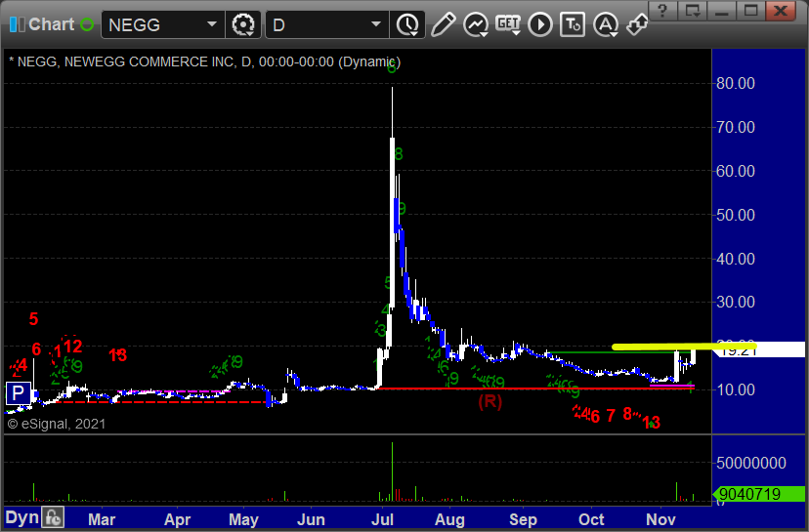Click the Chart window bars icon
This screenshot has height=532, width=809.
[x=17, y=24]
